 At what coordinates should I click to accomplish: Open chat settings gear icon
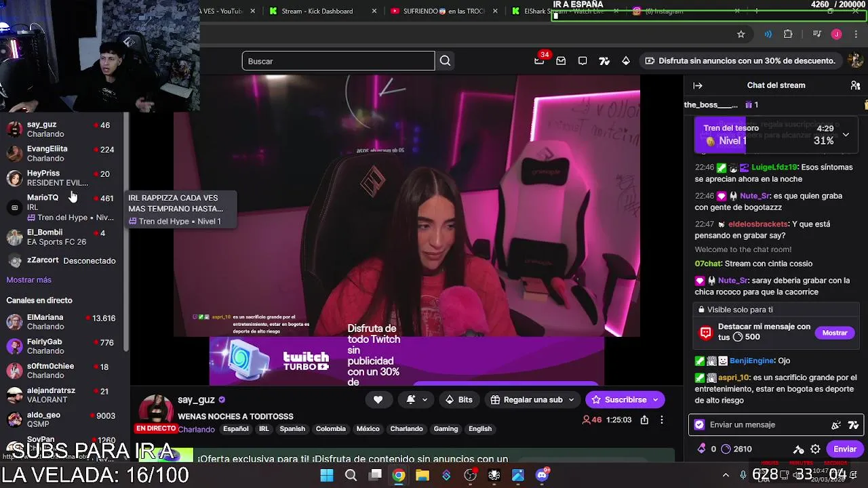point(815,449)
